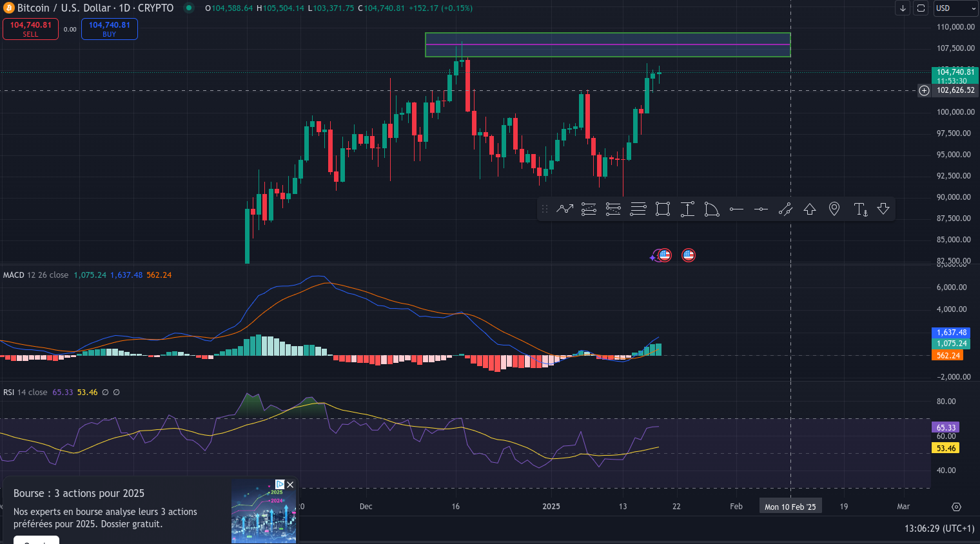Select the arrow up marker tool
The width and height of the screenshot is (980, 544).
click(x=810, y=209)
